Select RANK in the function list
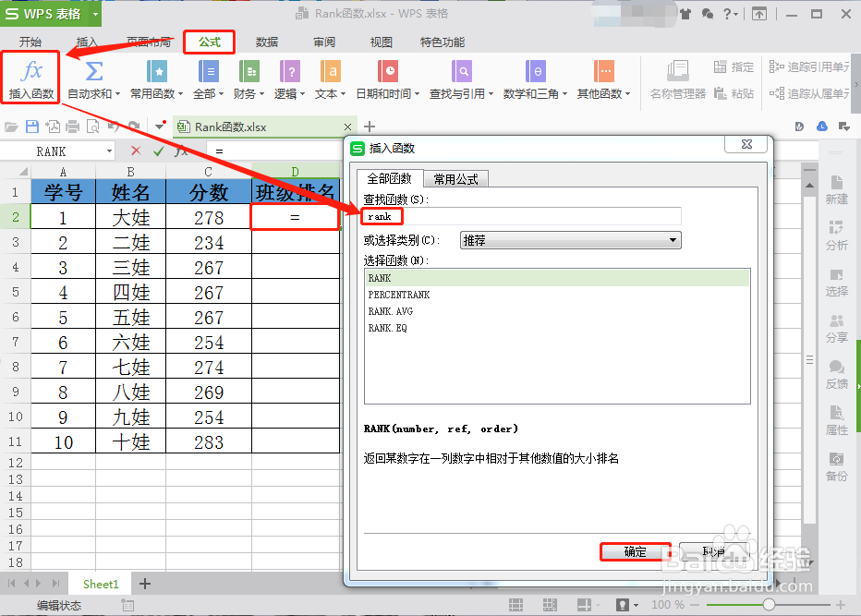Screen dimensions: 861x616 click(x=557, y=278)
